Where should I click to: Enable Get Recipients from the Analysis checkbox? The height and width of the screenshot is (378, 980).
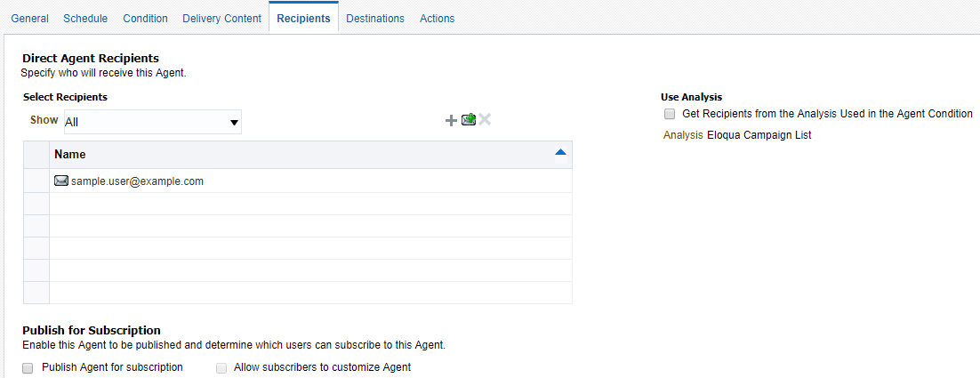(670, 114)
